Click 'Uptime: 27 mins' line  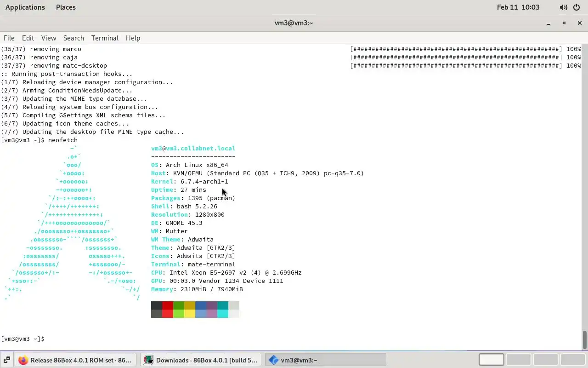click(179, 190)
